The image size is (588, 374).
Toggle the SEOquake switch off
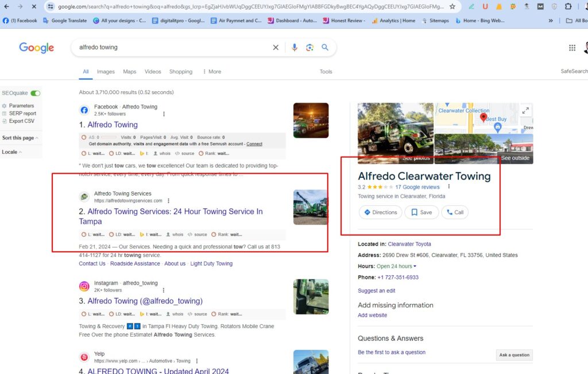click(x=36, y=93)
